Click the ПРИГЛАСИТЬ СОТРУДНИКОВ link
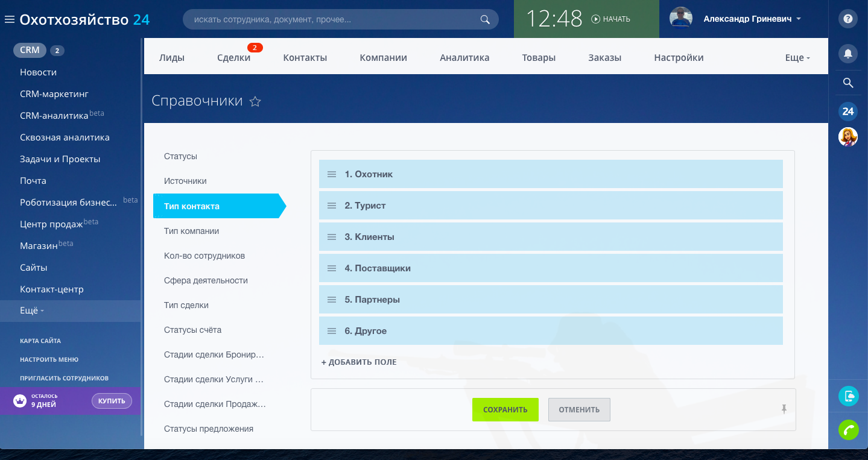The width and height of the screenshot is (868, 460). click(x=65, y=378)
